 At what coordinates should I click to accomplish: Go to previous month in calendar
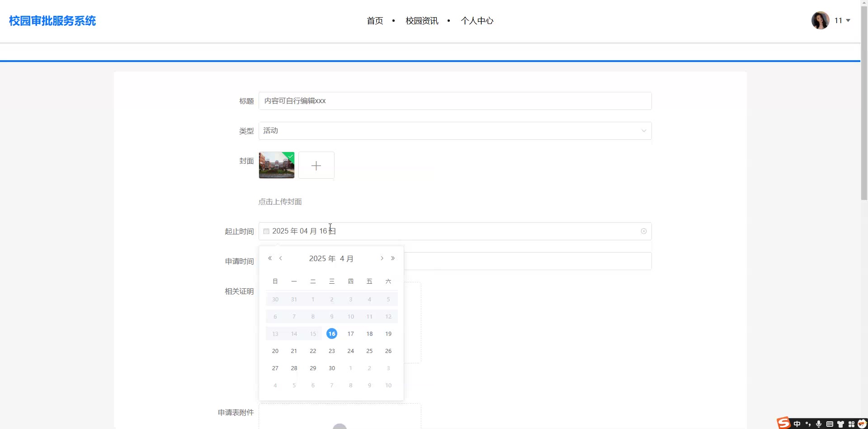pos(281,258)
